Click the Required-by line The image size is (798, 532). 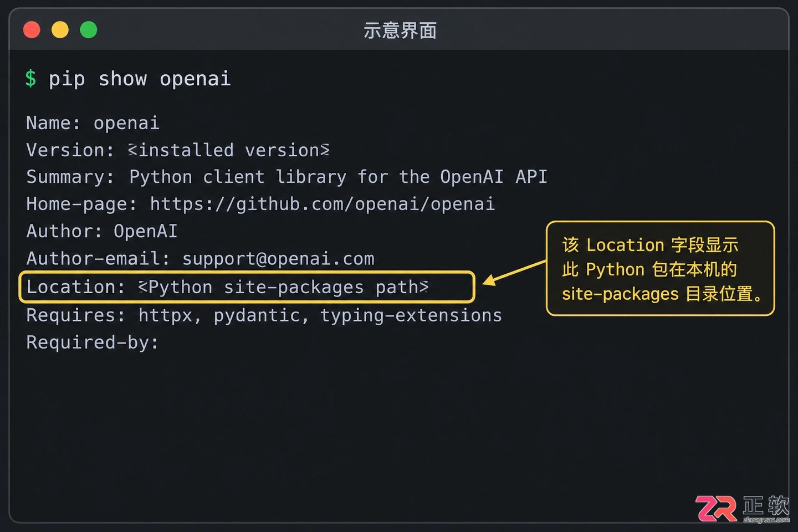click(x=93, y=342)
